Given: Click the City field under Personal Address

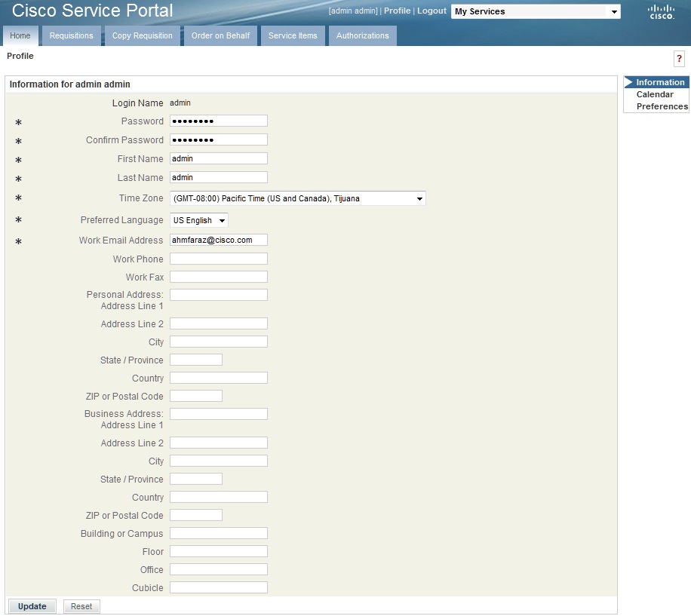Looking at the screenshot, I should (219, 342).
